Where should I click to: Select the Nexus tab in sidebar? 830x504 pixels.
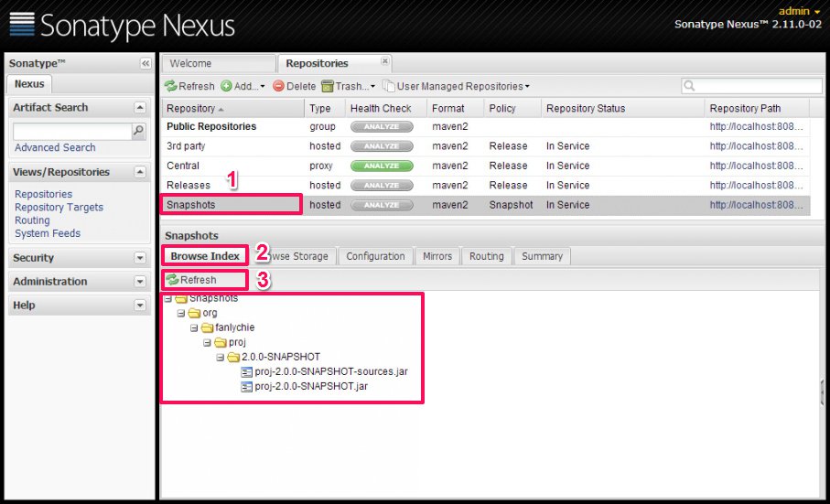tap(29, 84)
